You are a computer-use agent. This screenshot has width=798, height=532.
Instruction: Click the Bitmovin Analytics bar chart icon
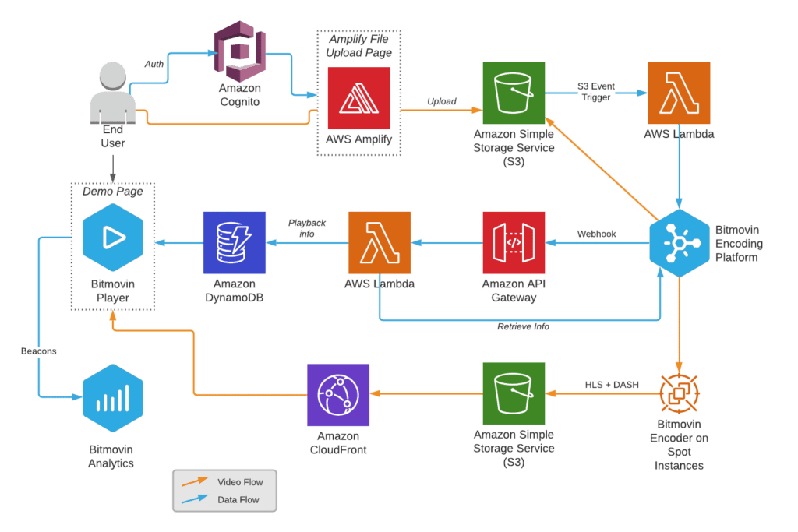[113, 398]
